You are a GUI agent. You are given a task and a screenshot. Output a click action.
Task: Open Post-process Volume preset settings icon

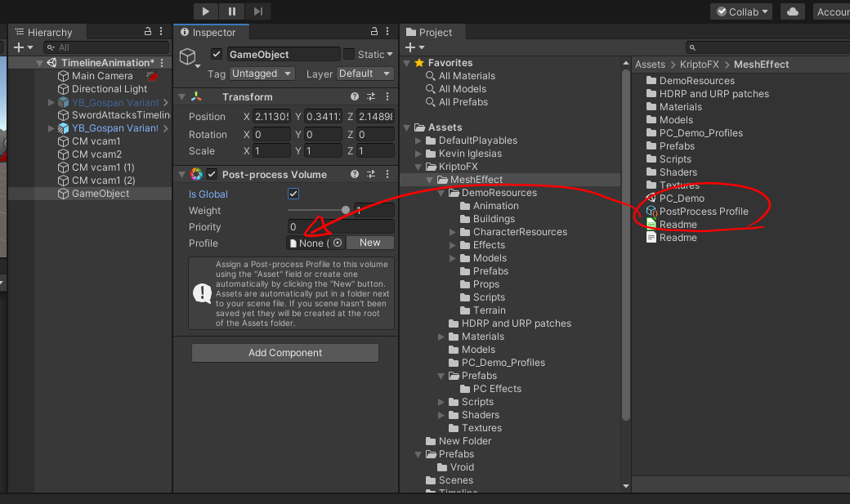pos(371,174)
